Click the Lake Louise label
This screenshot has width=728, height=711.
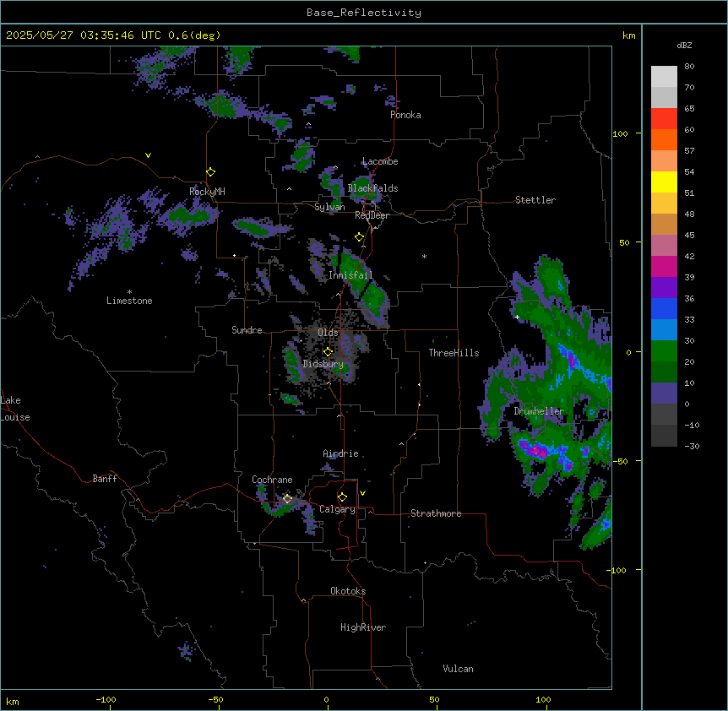15,409
